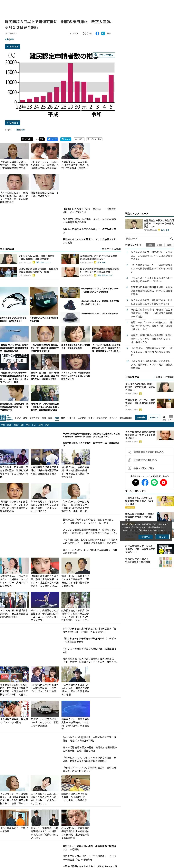
Task: Select 1時間 ranking tab
Action: tap(150, 245)
